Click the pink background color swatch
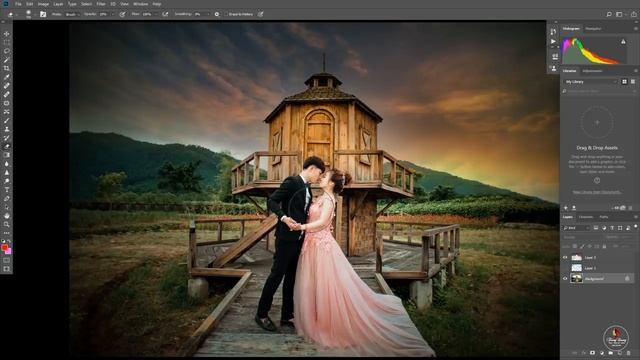This screenshot has height=360, width=640. tap(9, 251)
